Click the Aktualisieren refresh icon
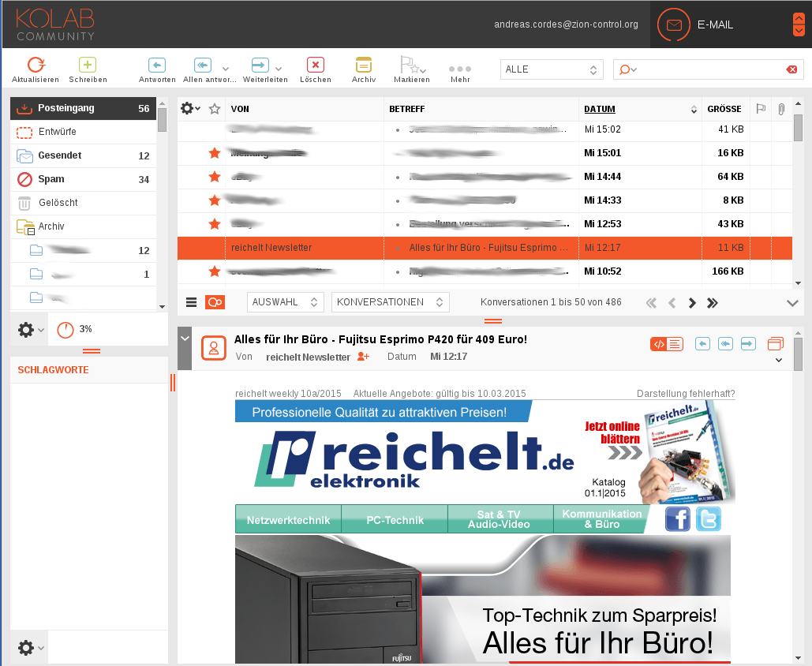812x666 pixels. click(36, 63)
